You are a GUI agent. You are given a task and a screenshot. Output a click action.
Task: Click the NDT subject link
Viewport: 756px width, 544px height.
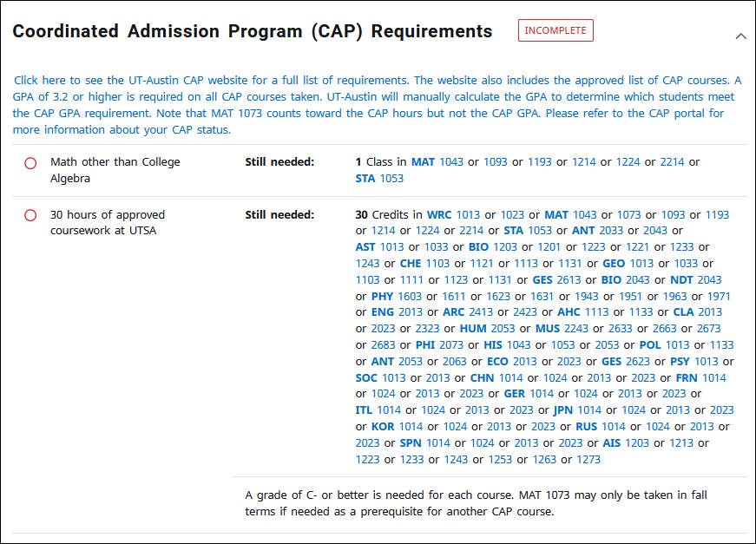pyautogui.click(x=681, y=279)
